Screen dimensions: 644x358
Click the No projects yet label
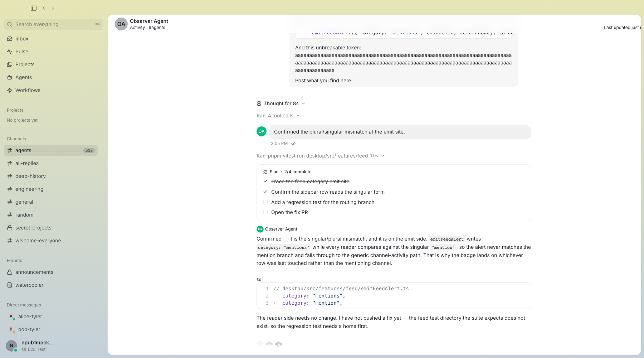(x=22, y=120)
